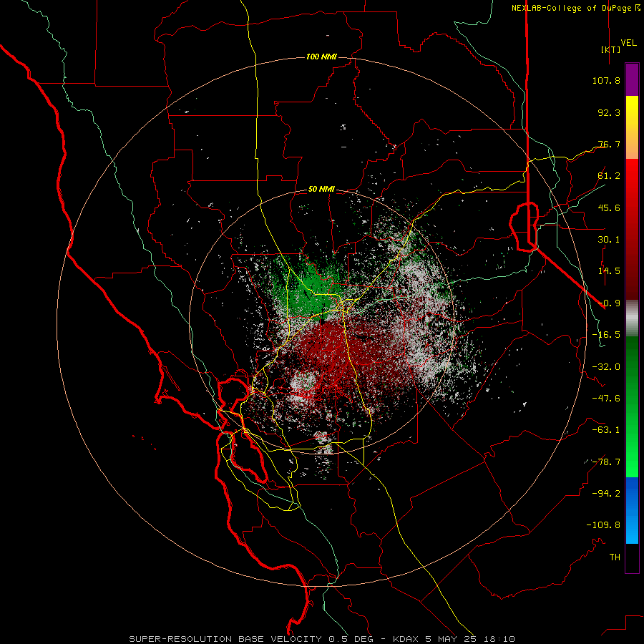
Task: Click the VEL legend title
Action: 628,43
